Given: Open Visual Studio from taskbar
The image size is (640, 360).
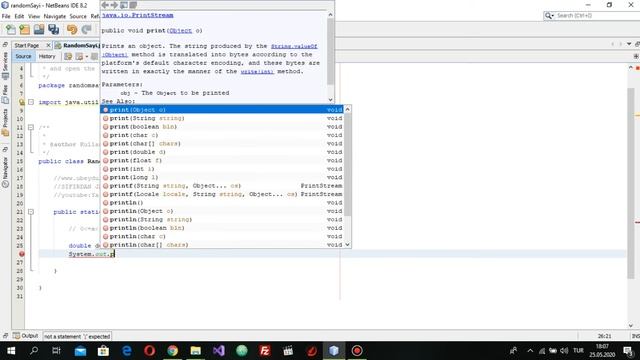Looking at the screenshot, I should [x=218, y=351].
